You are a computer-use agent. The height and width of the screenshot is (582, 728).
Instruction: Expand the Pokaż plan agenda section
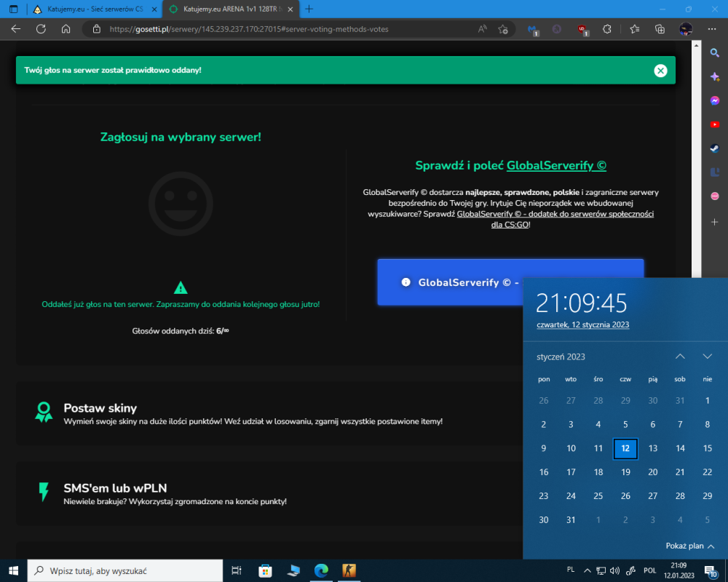coord(689,546)
